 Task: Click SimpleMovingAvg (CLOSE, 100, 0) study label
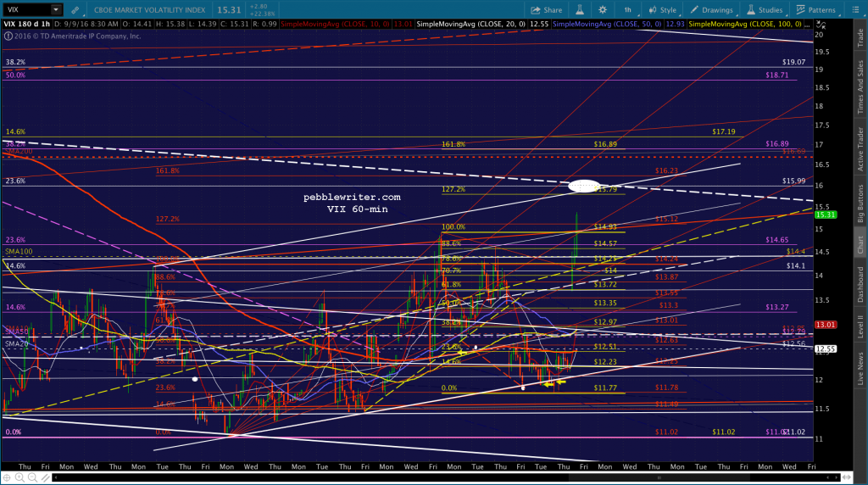(744, 25)
